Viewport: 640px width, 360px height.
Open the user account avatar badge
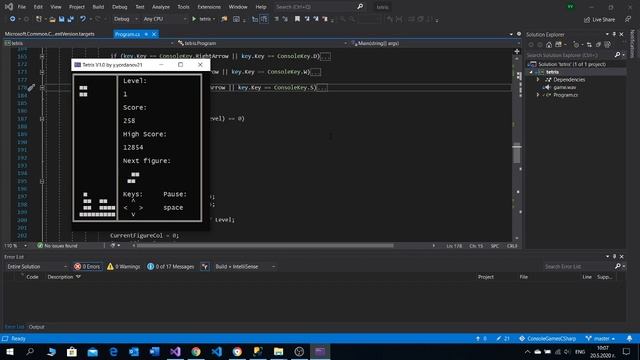pyautogui.click(x=570, y=7)
